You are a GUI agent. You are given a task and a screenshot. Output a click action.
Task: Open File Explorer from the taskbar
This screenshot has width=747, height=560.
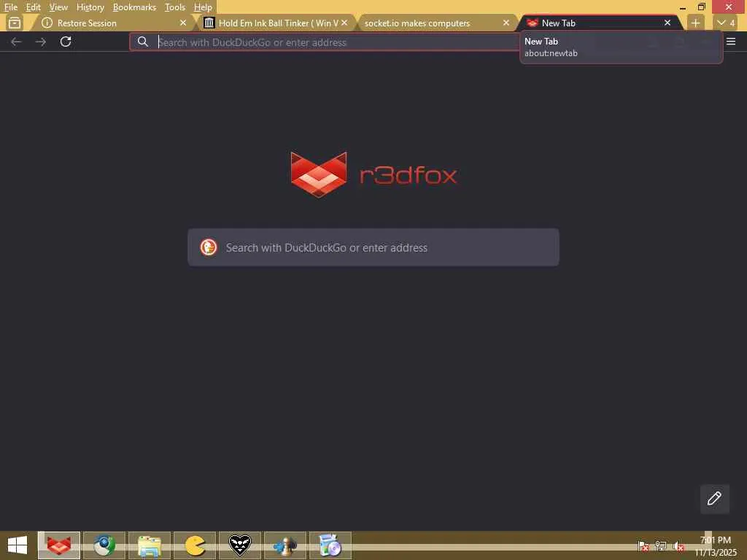click(x=150, y=545)
